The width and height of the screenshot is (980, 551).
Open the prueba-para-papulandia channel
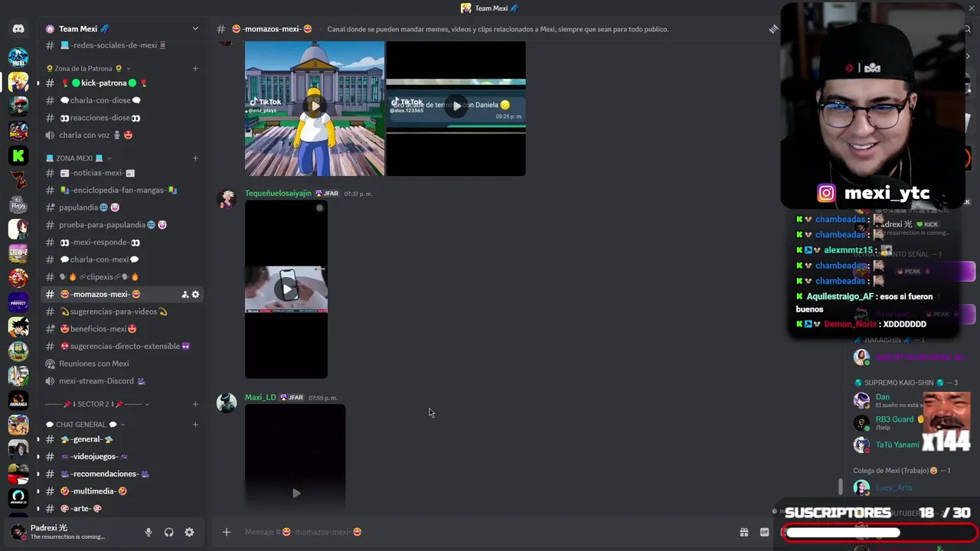click(x=121, y=225)
